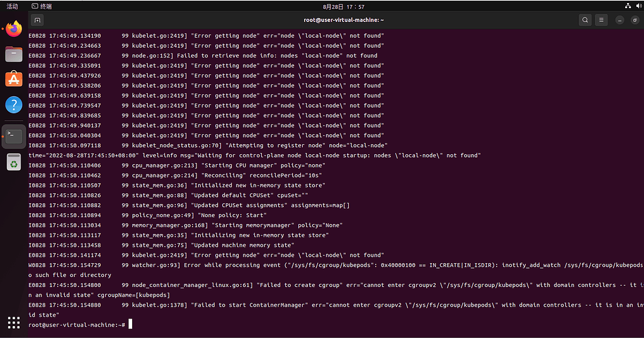Image resolution: width=644 pixels, height=338 pixels.
Task: Open the network status icon in tray
Action: [628, 6]
